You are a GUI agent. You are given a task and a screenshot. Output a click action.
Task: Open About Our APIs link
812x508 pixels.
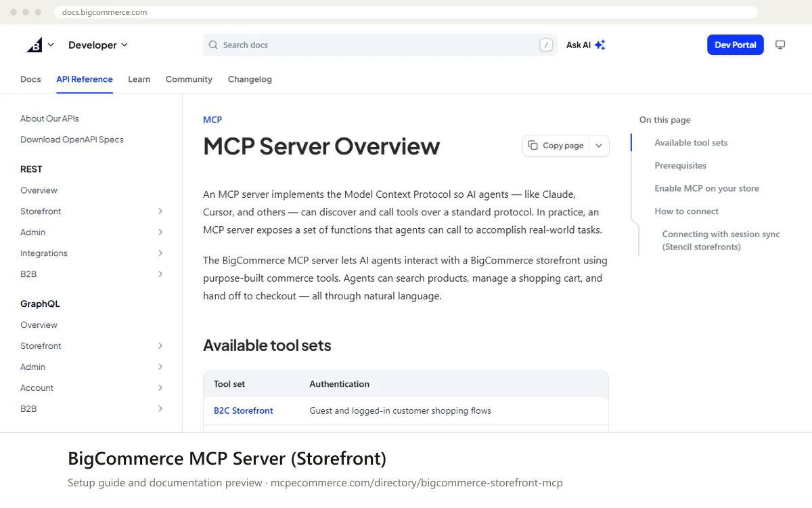[x=49, y=119]
